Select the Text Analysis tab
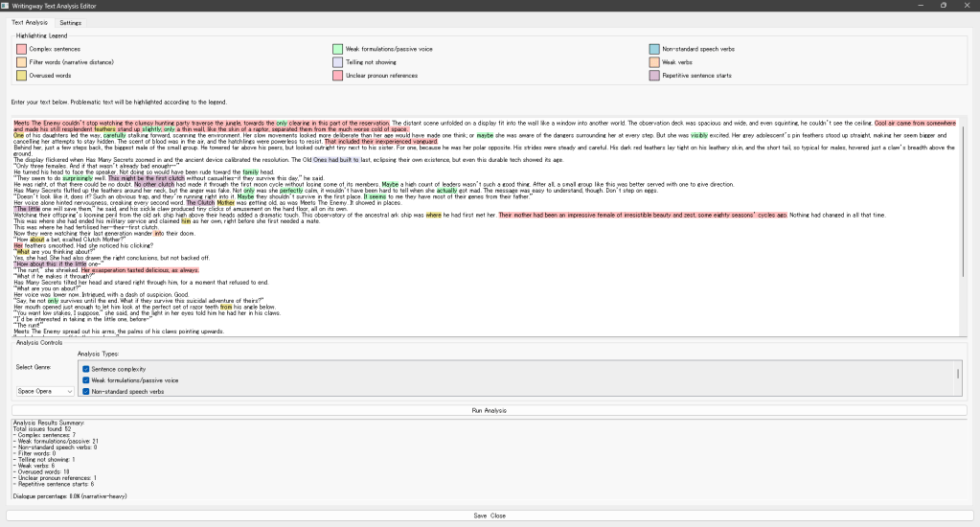Screen dimensions: 980x527 (30, 22)
